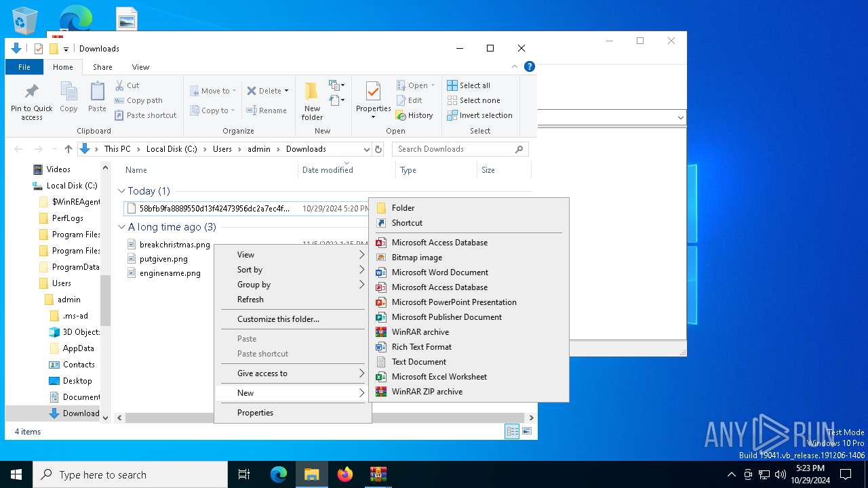The height and width of the screenshot is (488, 868).
Task: Click Recycle Bin desktop icon
Action: coord(25,20)
